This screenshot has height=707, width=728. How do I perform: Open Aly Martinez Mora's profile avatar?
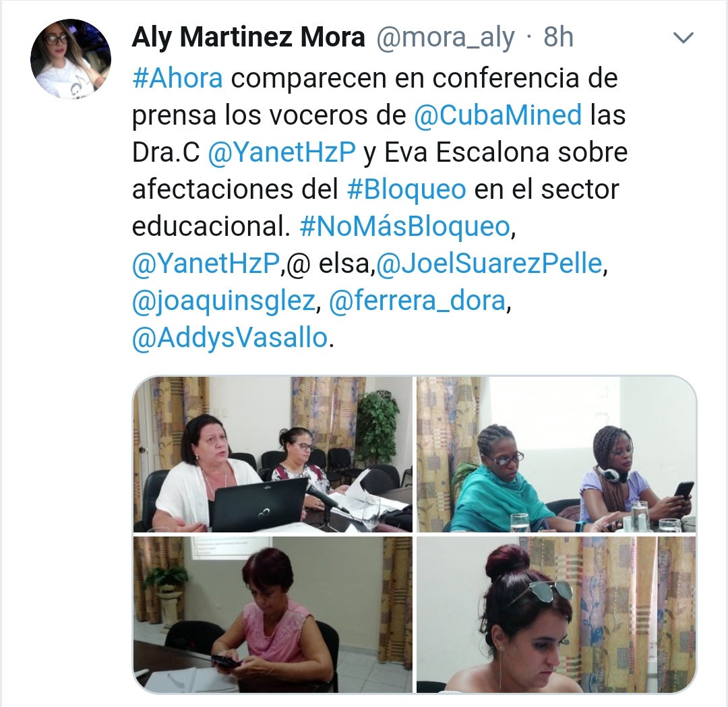[x=71, y=59]
